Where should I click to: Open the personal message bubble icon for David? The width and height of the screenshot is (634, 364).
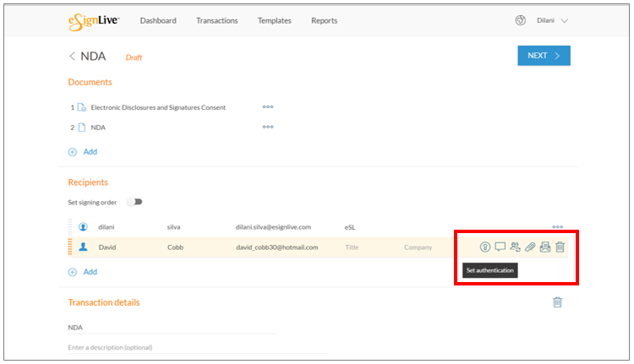coord(500,247)
